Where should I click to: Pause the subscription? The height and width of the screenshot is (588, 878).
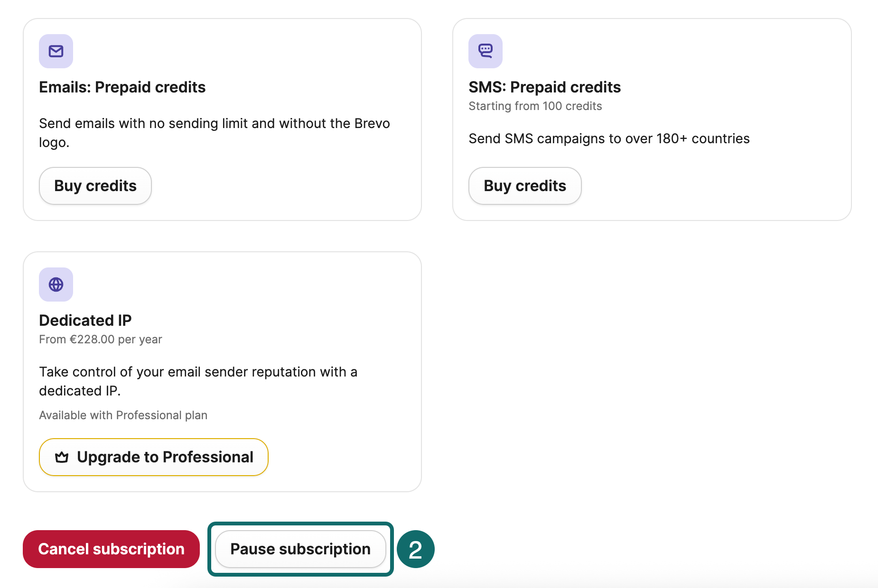click(x=300, y=549)
